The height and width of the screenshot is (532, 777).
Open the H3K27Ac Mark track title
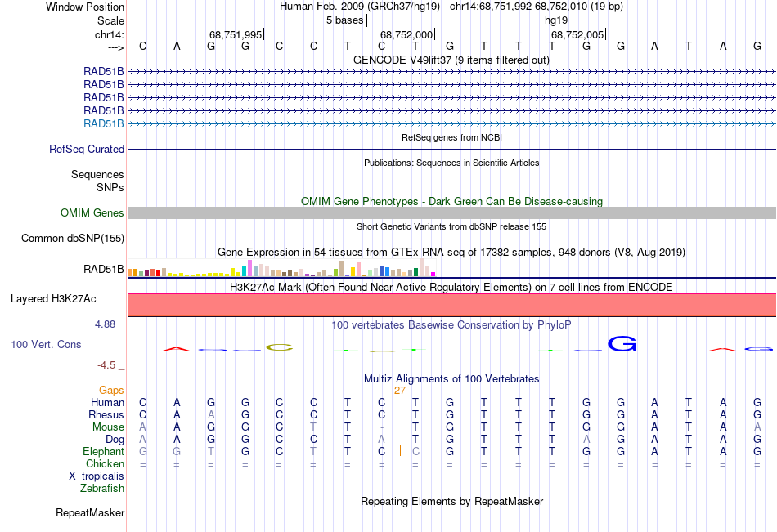pyautogui.click(x=451, y=288)
